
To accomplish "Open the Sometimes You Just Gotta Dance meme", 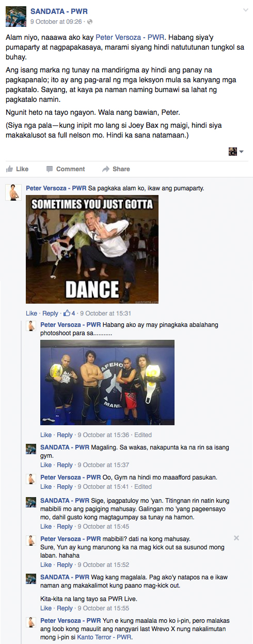I will [92, 249].
